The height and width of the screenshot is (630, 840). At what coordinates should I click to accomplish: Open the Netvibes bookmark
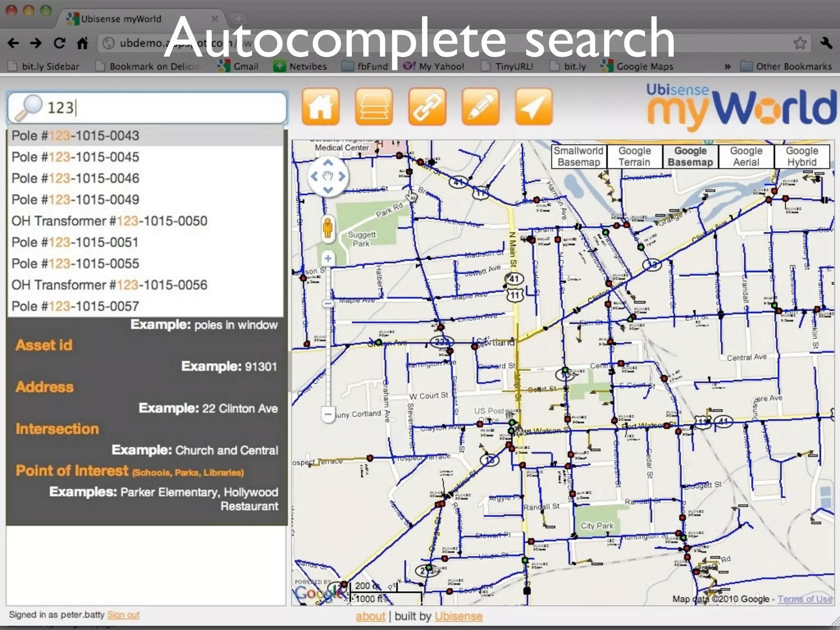pos(301,66)
